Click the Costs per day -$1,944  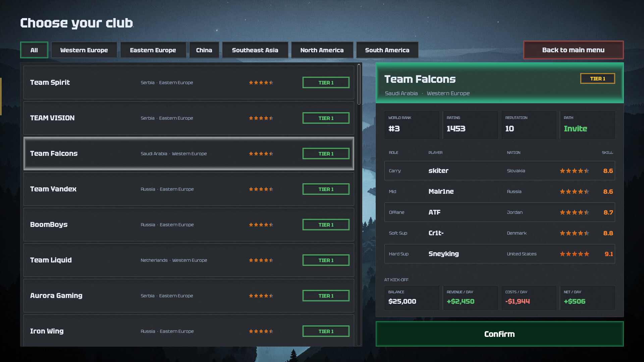529,298
